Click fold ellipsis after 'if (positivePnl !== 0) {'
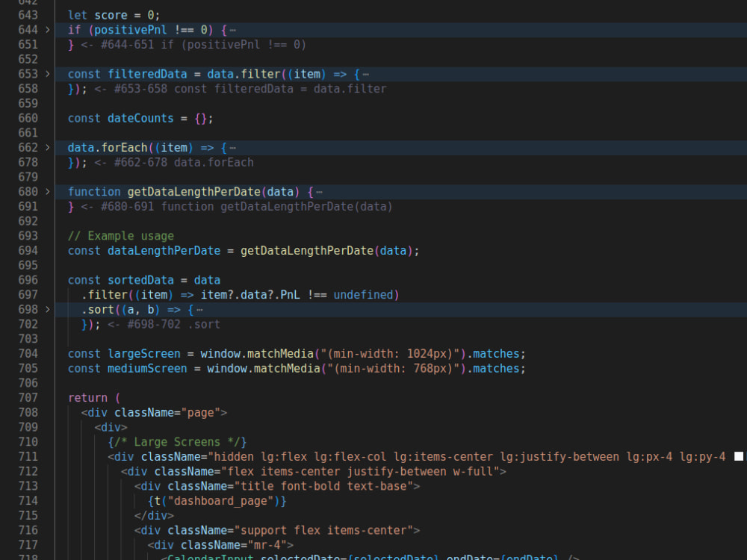This screenshot has height=560, width=747. (x=232, y=31)
